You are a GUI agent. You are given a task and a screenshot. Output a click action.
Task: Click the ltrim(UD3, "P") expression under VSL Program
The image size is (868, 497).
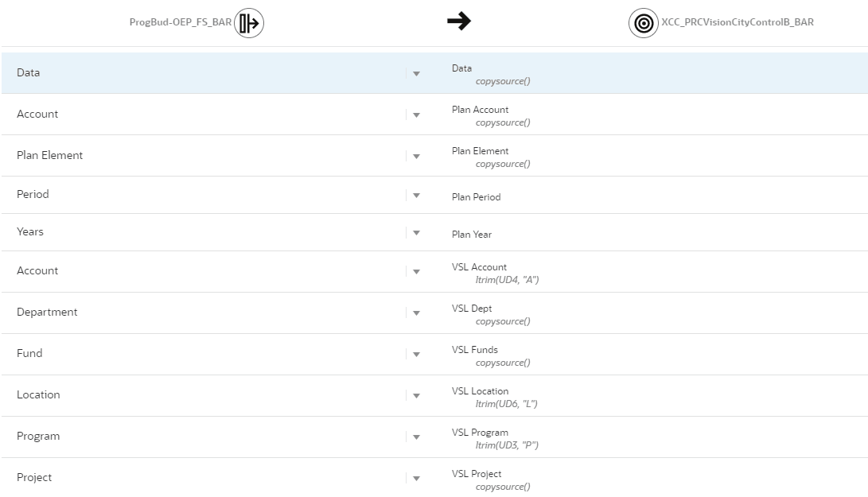(507, 445)
